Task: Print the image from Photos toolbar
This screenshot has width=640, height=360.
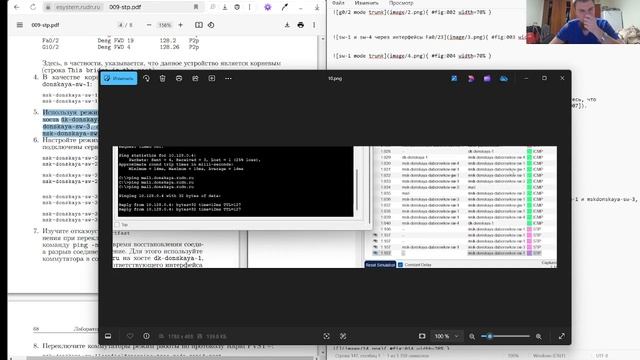Action: coord(179,78)
